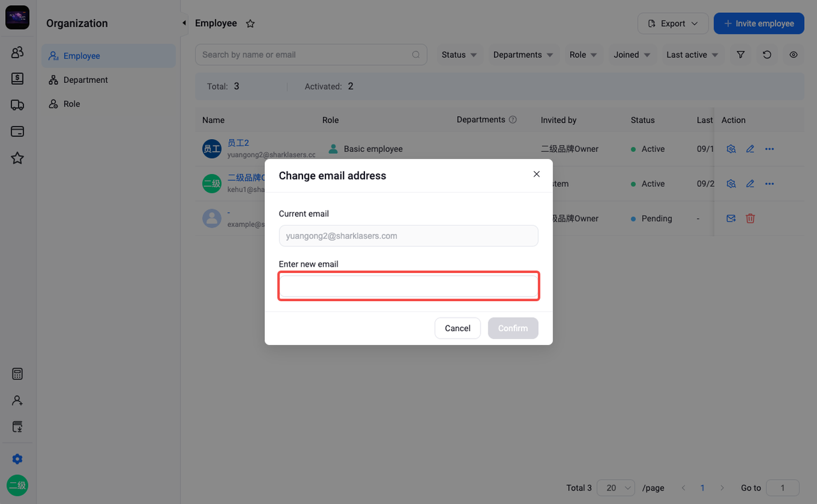Open the card/wallet icon in left rail

17,131
